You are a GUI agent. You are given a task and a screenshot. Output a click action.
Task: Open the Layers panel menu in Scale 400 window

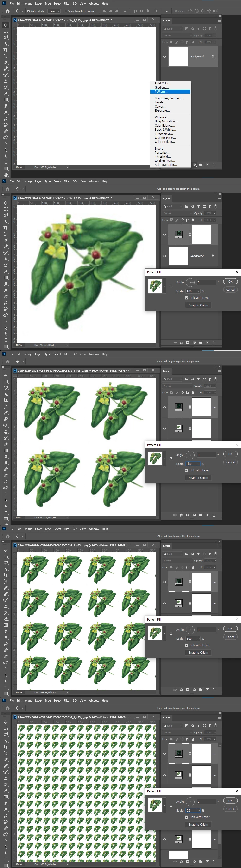(x=219, y=199)
